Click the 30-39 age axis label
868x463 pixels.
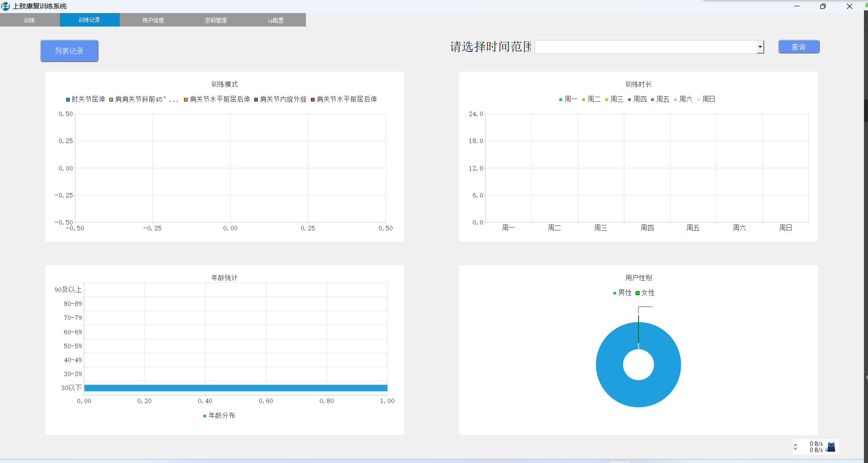pos(73,374)
